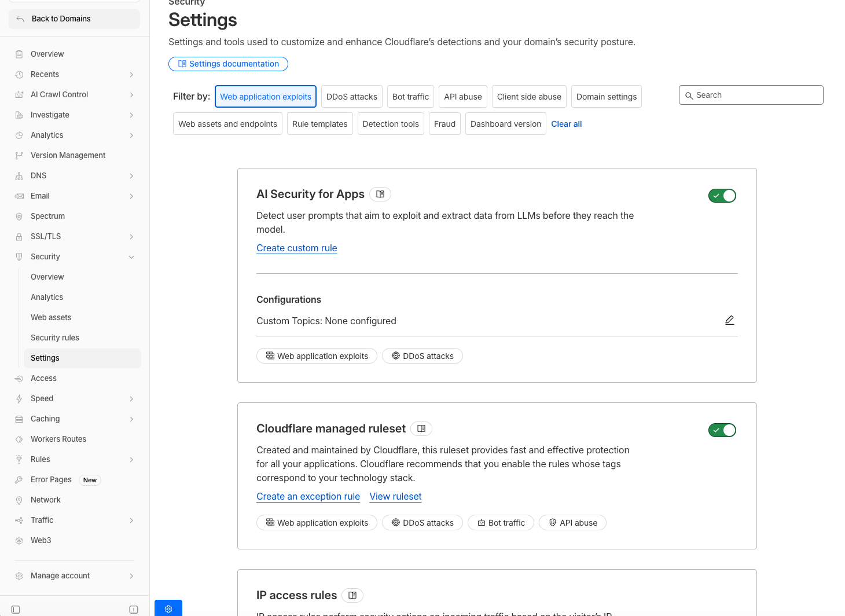
Task: Click the Manage account gear icon
Action: (x=19, y=575)
